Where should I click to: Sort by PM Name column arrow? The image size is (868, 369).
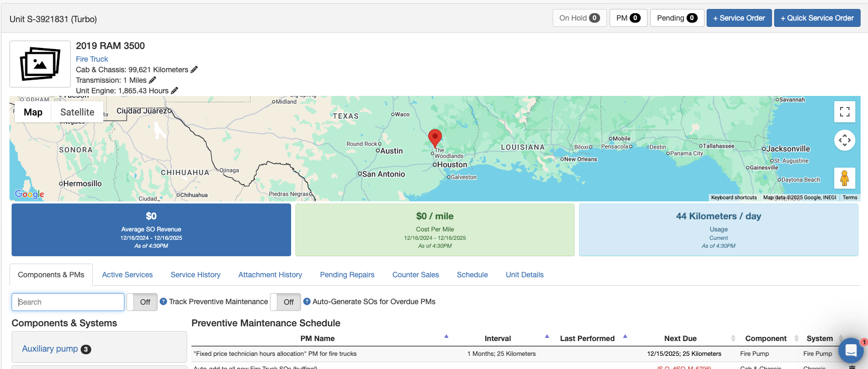pyautogui.click(x=446, y=336)
